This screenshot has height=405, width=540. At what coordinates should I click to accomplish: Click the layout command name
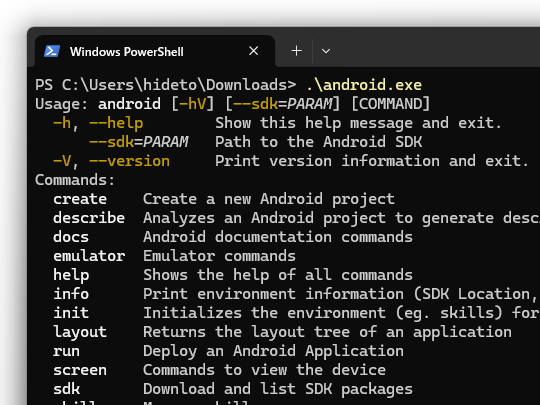click(x=80, y=332)
